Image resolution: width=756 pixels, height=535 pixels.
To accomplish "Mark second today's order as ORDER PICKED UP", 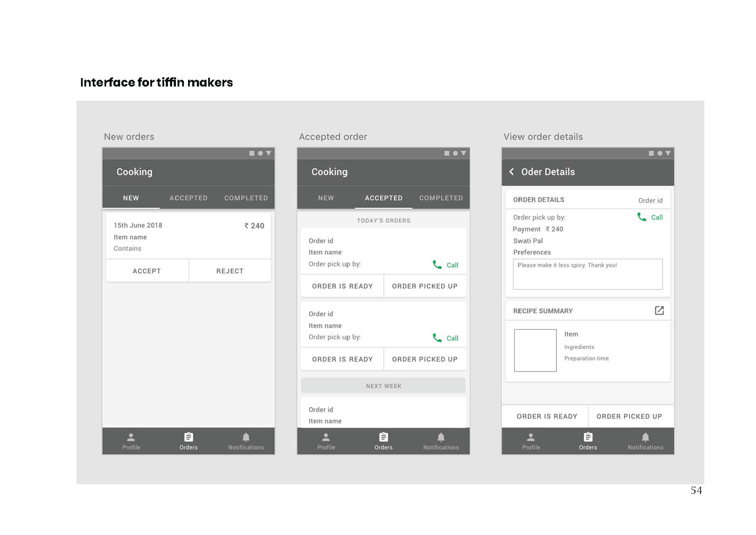I will (425, 360).
